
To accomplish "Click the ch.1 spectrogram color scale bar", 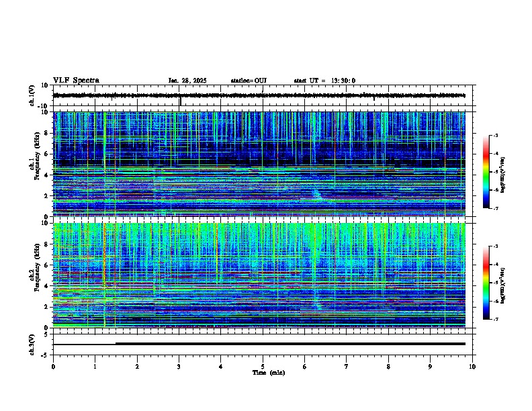I will pos(486,172).
